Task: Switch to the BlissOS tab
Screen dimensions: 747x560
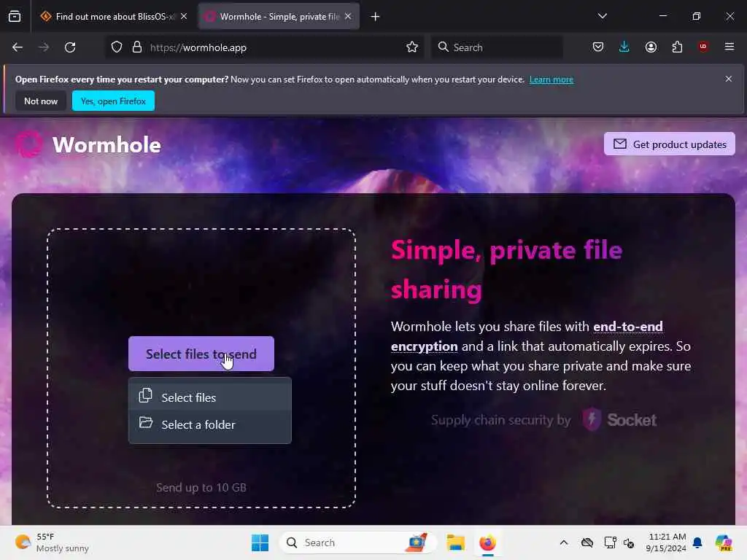Action: [115, 17]
